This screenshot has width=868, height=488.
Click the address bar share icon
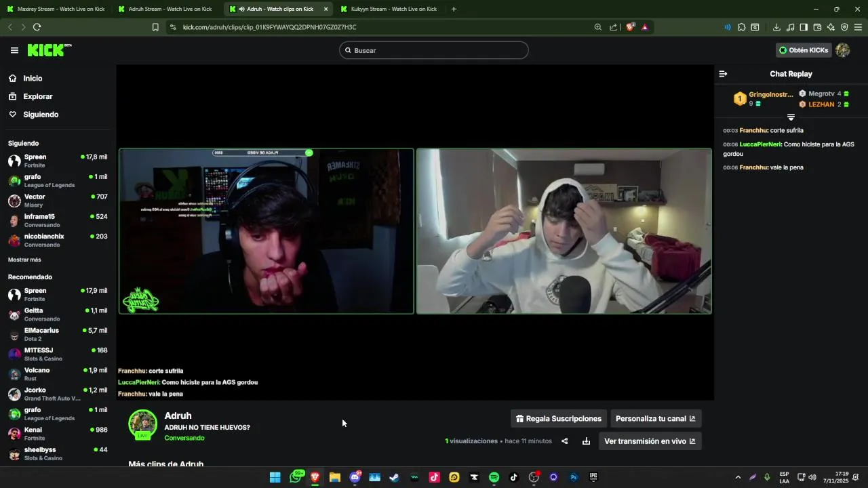click(x=614, y=27)
